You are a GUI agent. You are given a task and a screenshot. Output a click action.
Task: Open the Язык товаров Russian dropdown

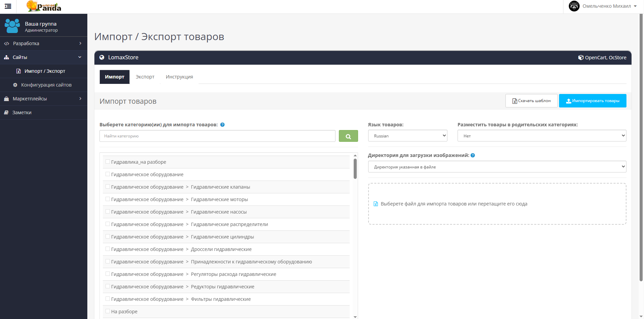pyautogui.click(x=408, y=136)
